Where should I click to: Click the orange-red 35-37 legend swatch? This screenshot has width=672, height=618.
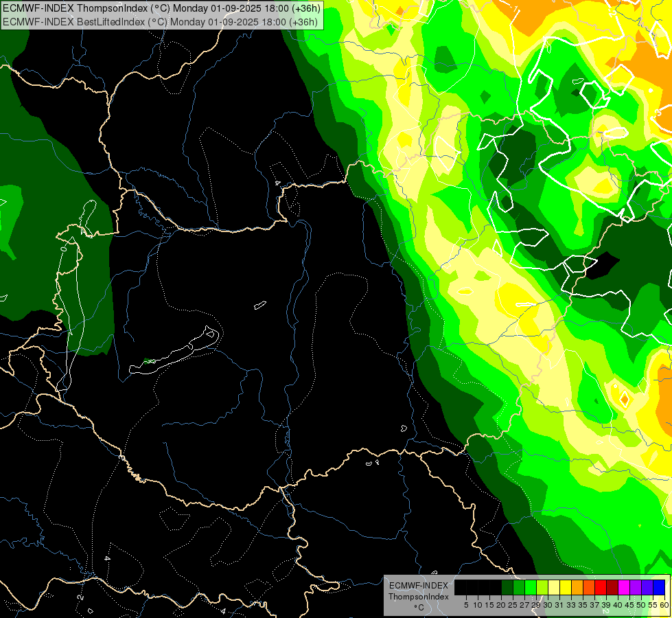coord(589,588)
